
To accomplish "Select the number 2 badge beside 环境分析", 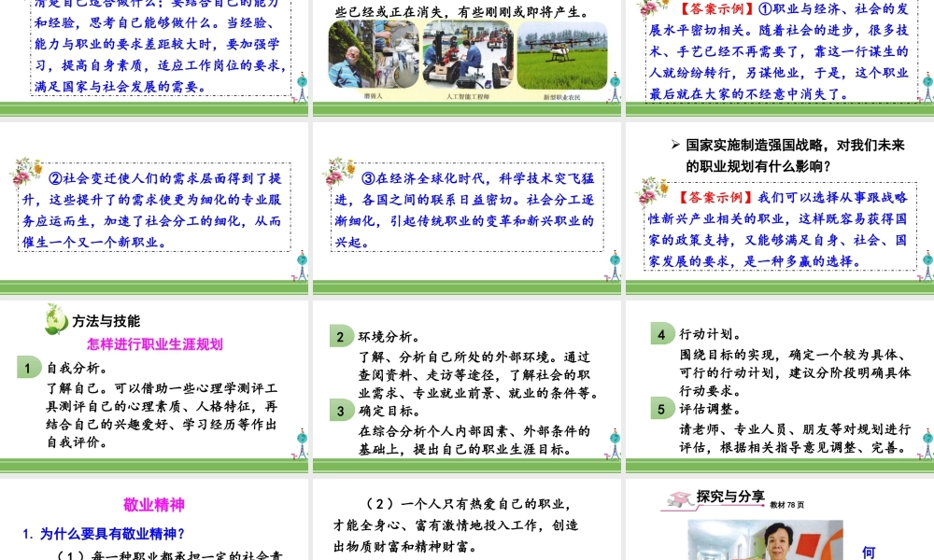I will (x=342, y=336).
